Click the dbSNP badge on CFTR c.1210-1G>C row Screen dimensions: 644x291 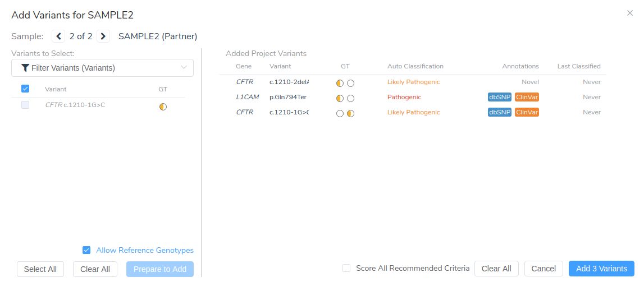[x=499, y=112]
